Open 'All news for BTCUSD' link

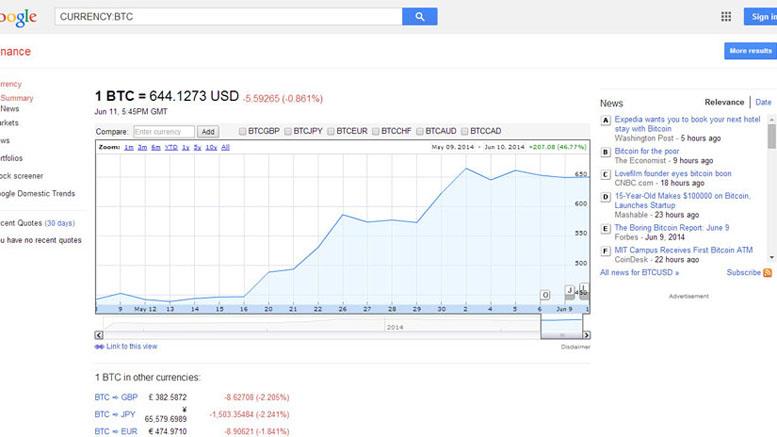tap(639, 273)
